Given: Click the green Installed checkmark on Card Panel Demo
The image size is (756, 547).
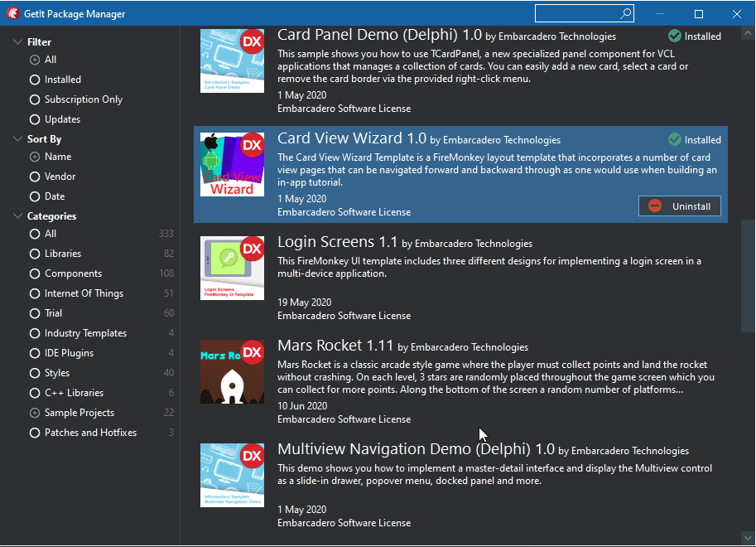Looking at the screenshot, I should pos(675,36).
